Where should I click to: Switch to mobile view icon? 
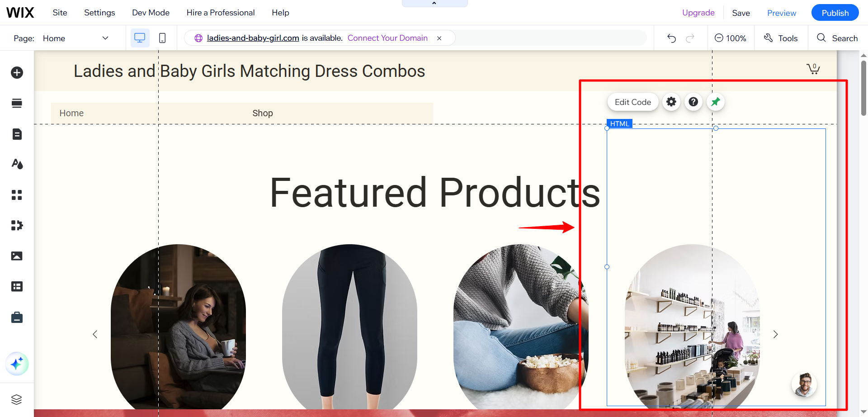tap(162, 38)
